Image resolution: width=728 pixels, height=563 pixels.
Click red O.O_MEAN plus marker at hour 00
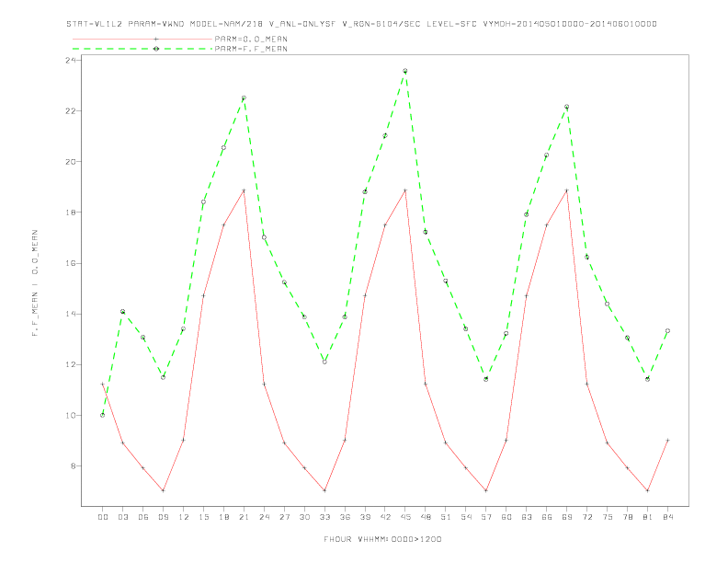pos(103,385)
